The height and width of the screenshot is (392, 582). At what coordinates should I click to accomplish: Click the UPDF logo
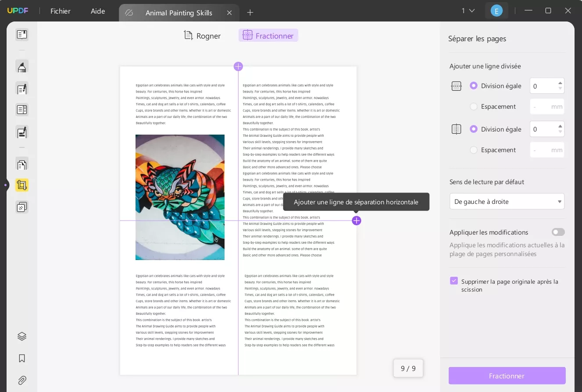click(18, 11)
